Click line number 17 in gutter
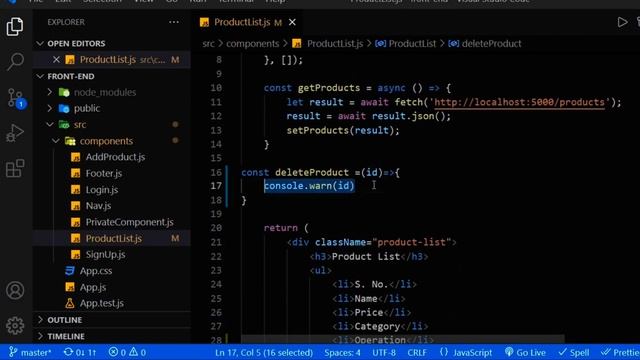This screenshot has height=360, width=640. click(216, 186)
